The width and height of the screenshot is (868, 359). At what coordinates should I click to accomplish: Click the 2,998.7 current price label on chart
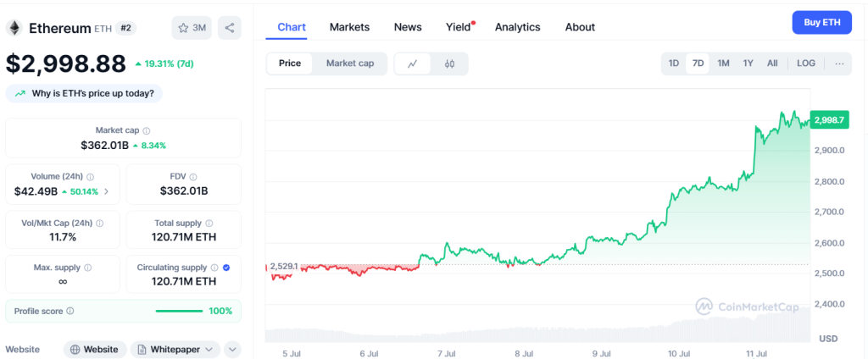[829, 120]
